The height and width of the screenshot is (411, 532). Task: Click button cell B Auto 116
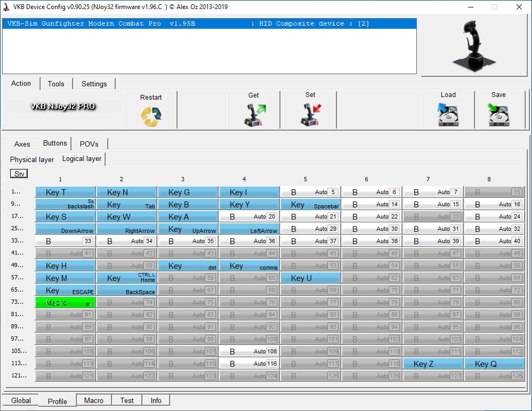(249, 364)
